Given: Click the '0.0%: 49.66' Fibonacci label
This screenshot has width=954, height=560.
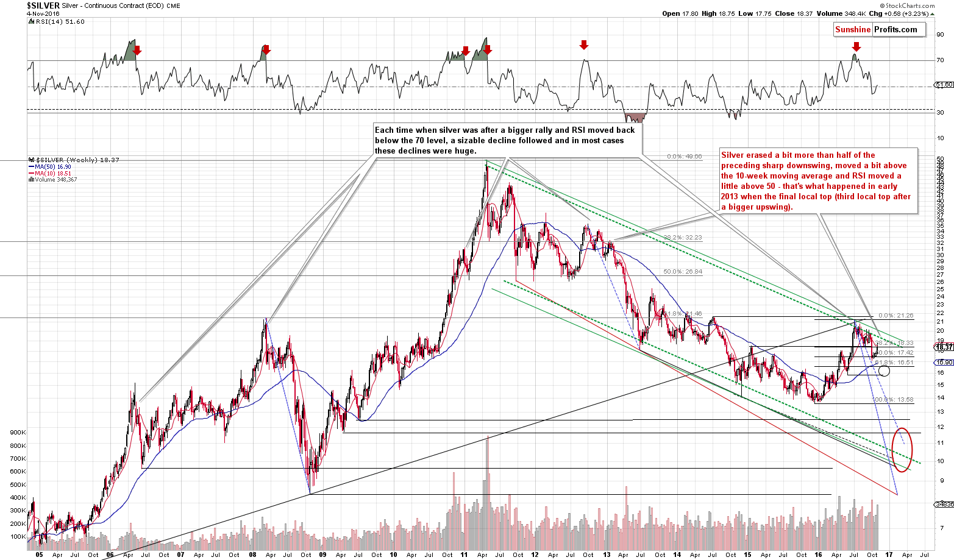Looking at the screenshot, I should pyautogui.click(x=685, y=157).
